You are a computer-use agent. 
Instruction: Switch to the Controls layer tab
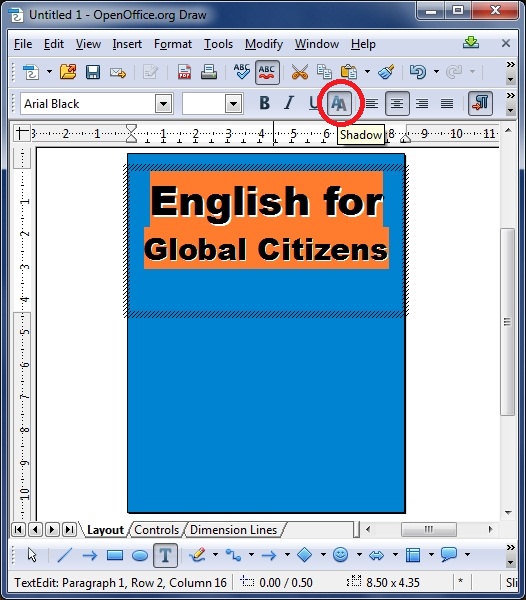(156, 530)
